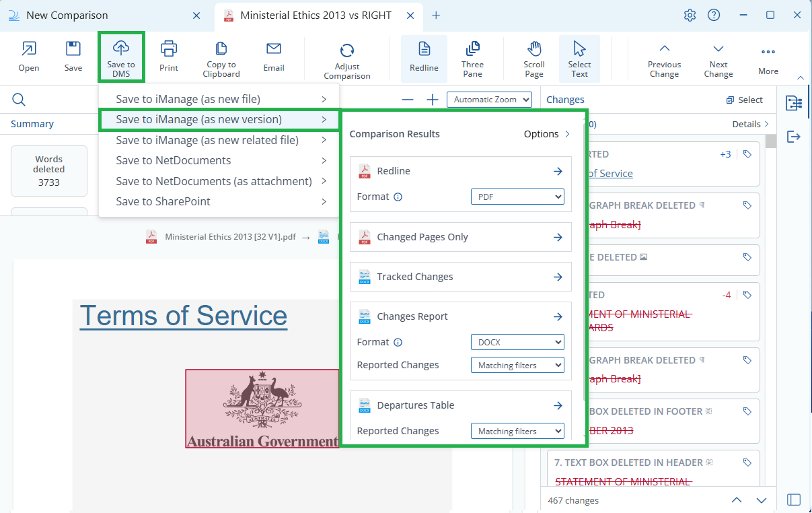The width and height of the screenshot is (812, 513).
Task: Open Changes Report Reported Changes dropdown
Action: [517, 365]
